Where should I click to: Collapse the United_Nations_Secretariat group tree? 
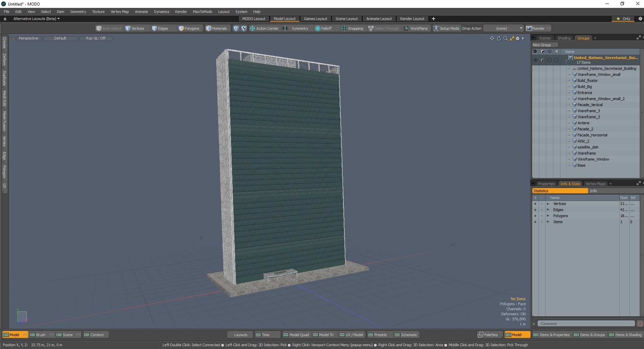tap(566, 60)
